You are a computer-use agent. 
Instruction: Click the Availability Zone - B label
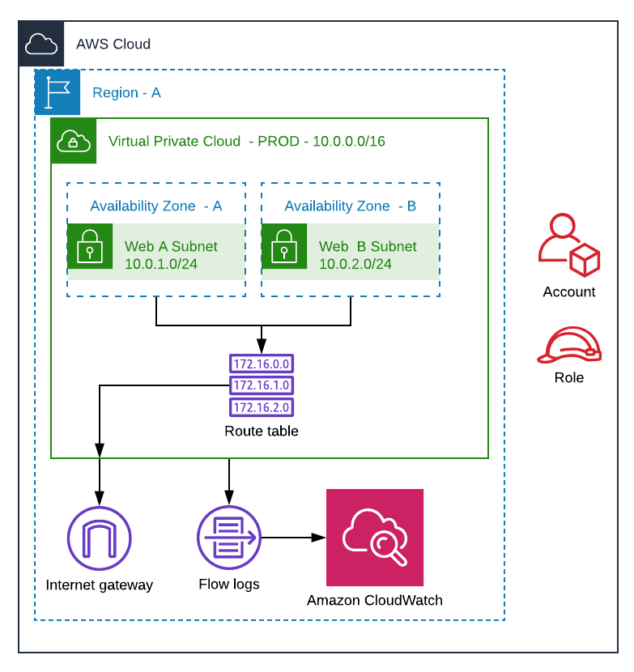click(x=351, y=206)
